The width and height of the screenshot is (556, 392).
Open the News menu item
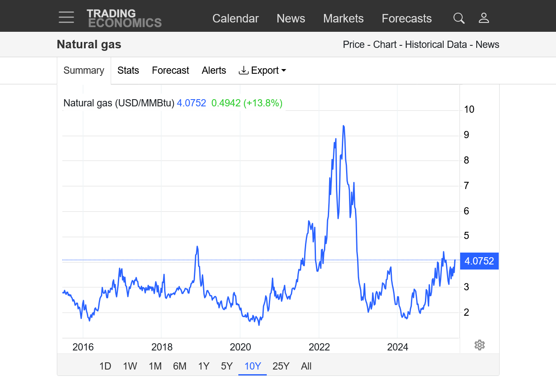tap(291, 18)
